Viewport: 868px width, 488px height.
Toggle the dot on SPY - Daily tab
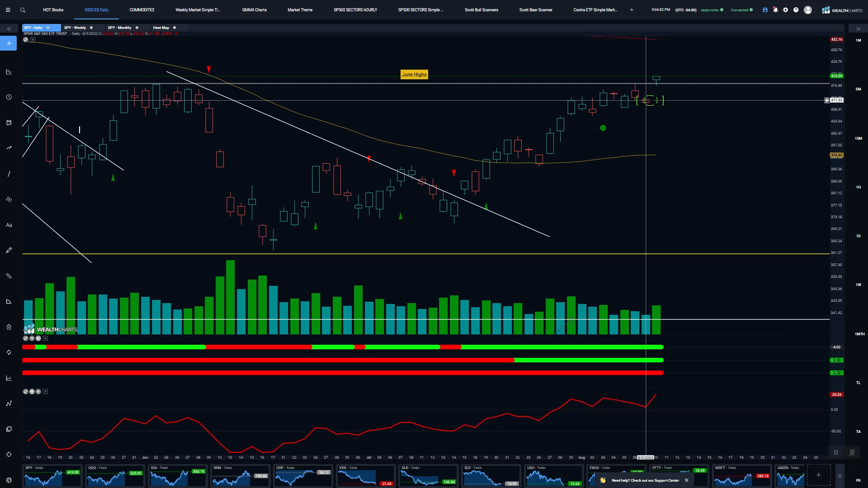point(48,28)
